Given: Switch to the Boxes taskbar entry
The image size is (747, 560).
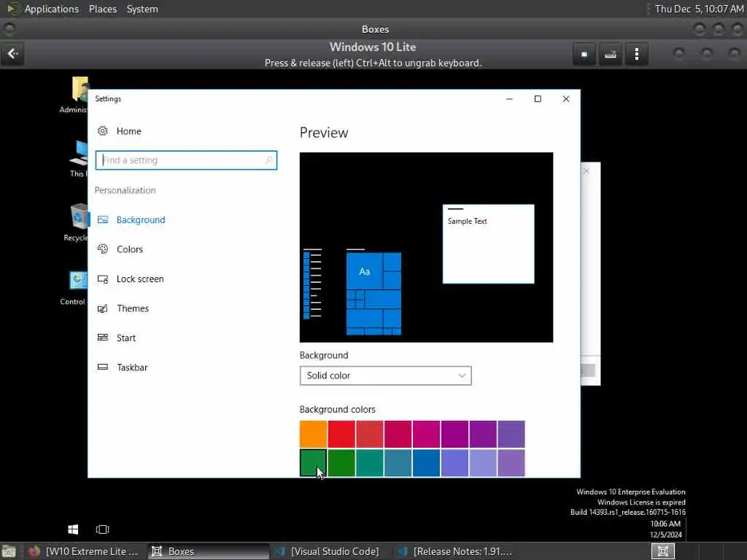Looking at the screenshot, I should click(x=207, y=551).
